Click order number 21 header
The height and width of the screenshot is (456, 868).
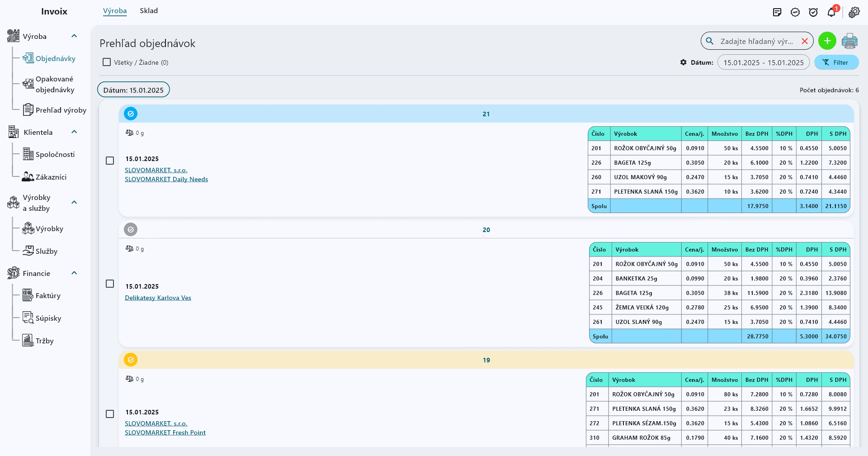486,114
